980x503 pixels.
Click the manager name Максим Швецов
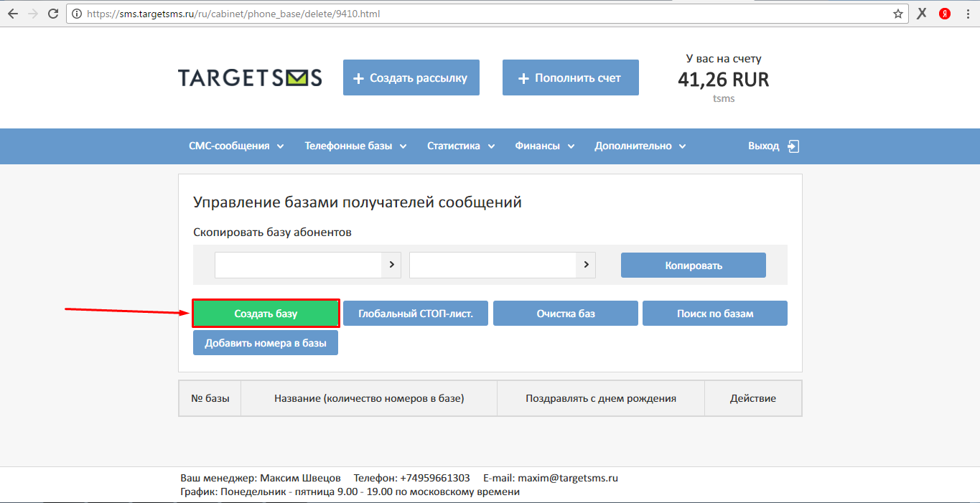(x=299, y=478)
